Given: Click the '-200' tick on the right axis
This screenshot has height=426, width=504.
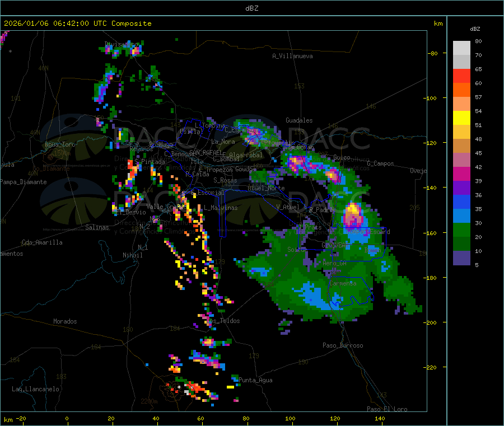Looking at the screenshot, I should pos(430,322).
